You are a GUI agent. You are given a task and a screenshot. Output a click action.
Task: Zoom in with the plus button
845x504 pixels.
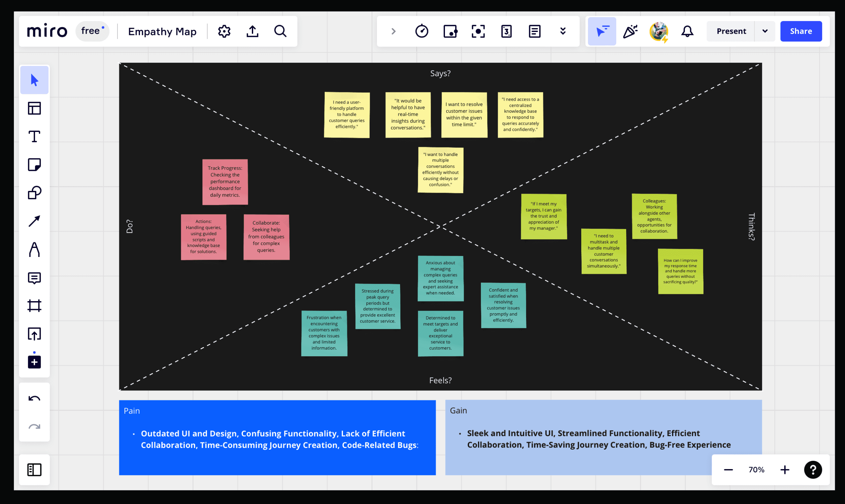coord(785,470)
